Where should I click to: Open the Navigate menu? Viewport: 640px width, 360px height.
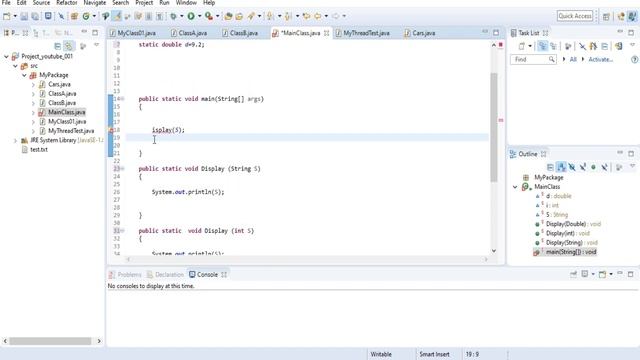click(95, 3)
